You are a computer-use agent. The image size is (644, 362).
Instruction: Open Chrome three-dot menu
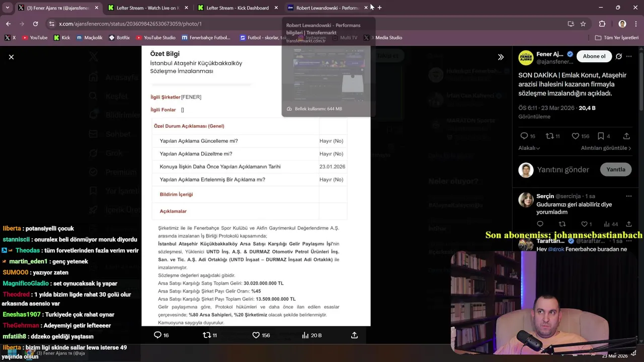pos(635,24)
